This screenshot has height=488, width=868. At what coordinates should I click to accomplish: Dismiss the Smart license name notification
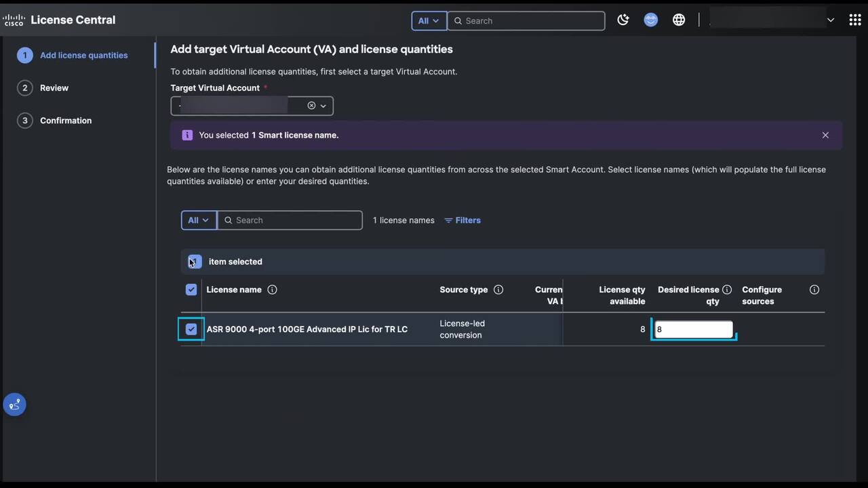(x=825, y=135)
